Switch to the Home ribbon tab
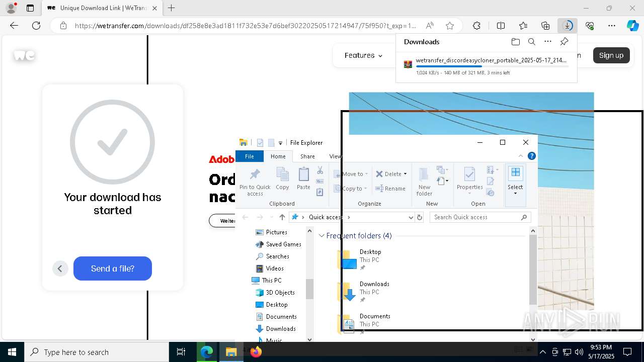 coord(278,156)
